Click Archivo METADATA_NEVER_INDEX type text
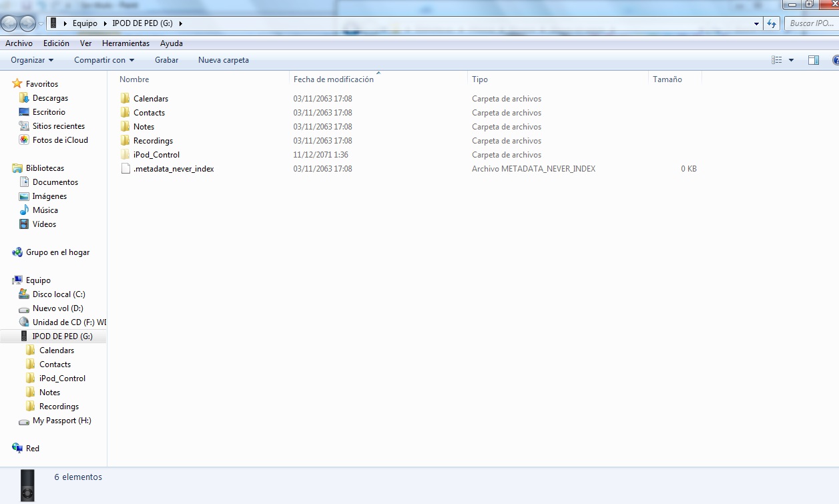 pyautogui.click(x=533, y=169)
